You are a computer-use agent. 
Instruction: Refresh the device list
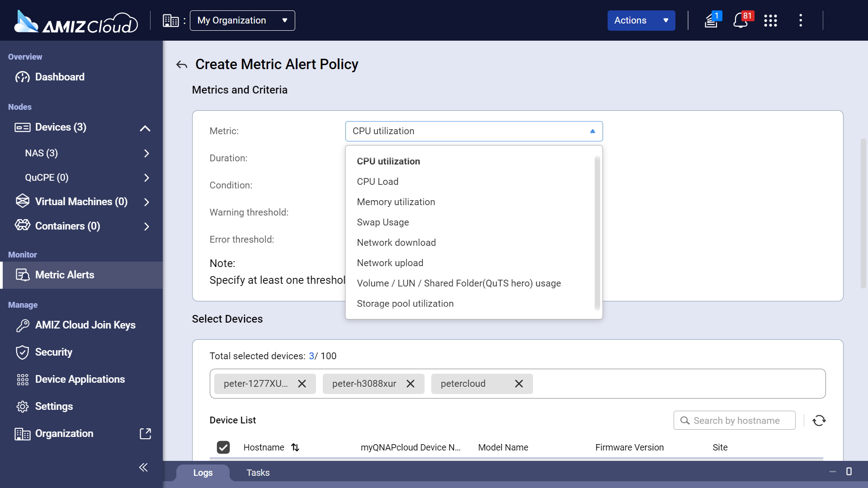[819, 421]
